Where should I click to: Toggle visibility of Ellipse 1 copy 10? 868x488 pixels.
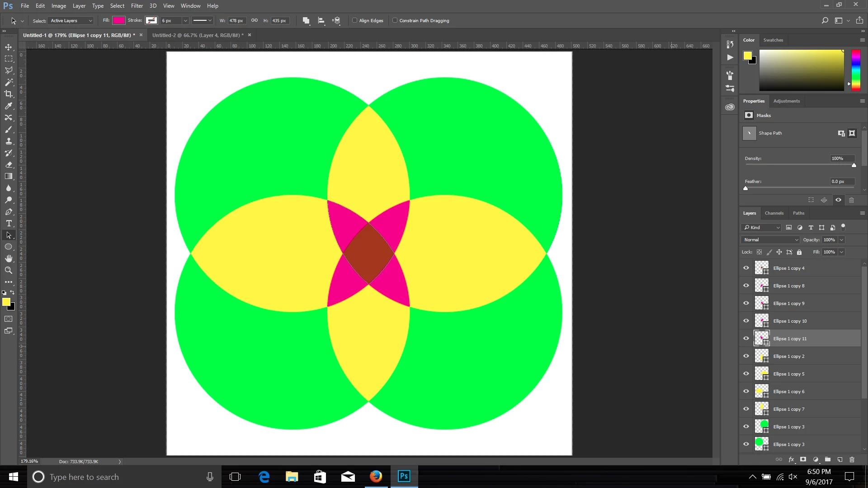tap(746, 321)
